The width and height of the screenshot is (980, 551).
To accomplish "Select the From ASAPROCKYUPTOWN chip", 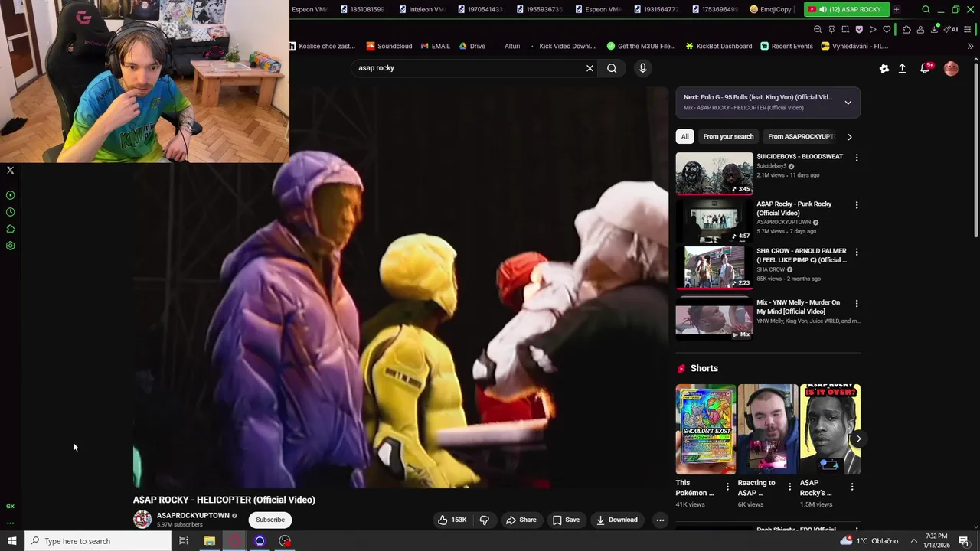I will coord(801,136).
